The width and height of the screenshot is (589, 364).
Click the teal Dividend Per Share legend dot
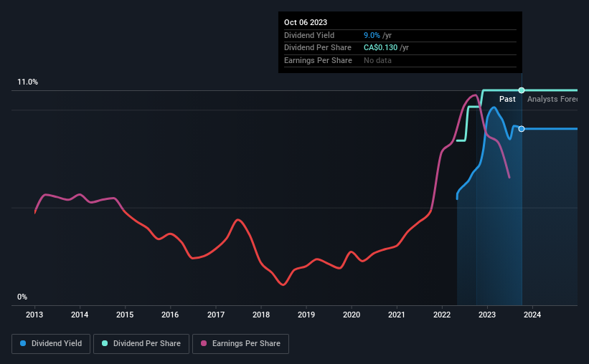105,344
